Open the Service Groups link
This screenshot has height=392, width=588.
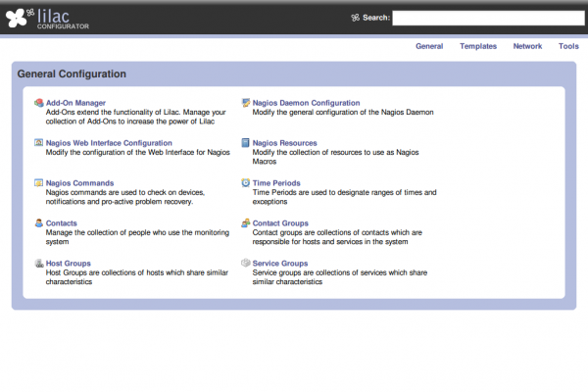(x=279, y=264)
